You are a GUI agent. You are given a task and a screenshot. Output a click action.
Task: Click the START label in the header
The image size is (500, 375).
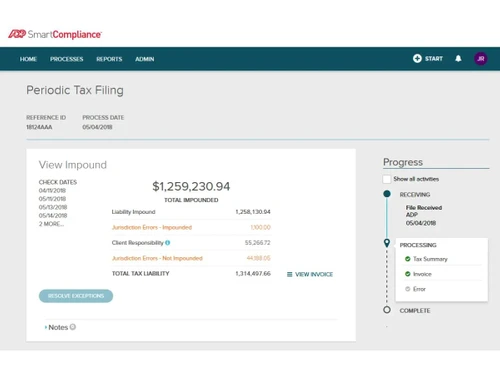click(x=434, y=59)
